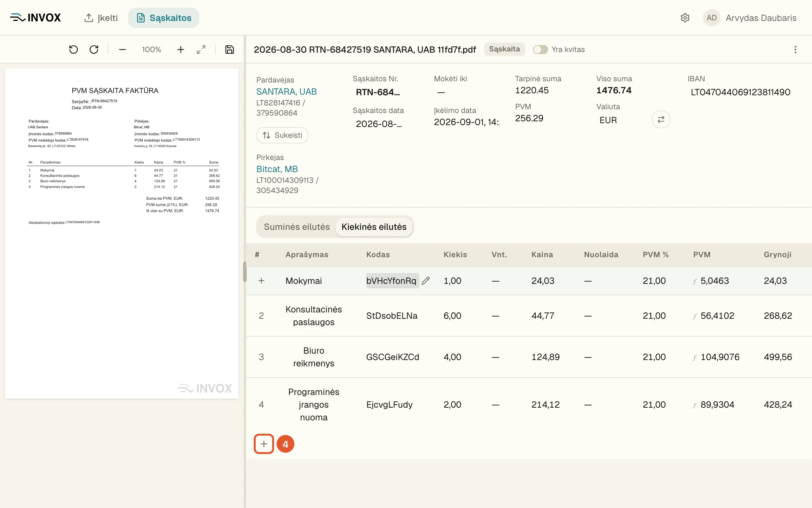Click the Mokėti iki dash value
Viewport: 812px width, 508px height.
(441, 92)
